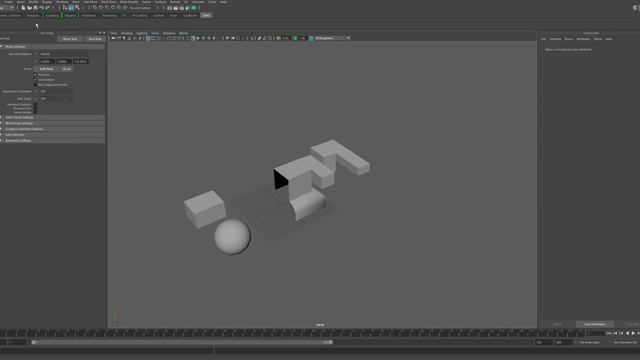This screenshot has height=360, width=640.
Task: Switch to the Animation shelf tab
Action: click(89, 16)
